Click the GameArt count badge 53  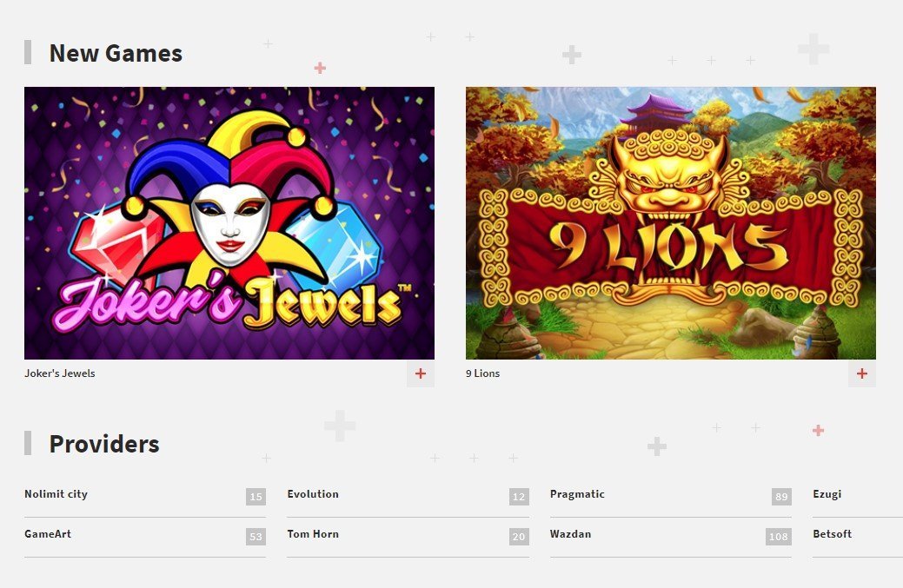[256, 537]
